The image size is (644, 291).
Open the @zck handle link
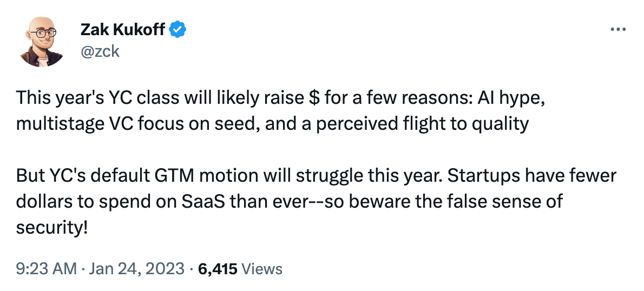point(100,51)
